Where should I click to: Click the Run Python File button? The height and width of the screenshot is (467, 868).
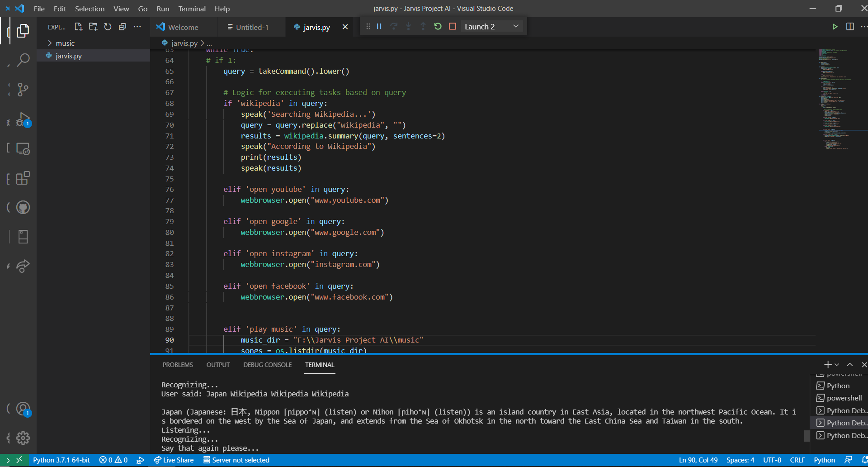835,27
